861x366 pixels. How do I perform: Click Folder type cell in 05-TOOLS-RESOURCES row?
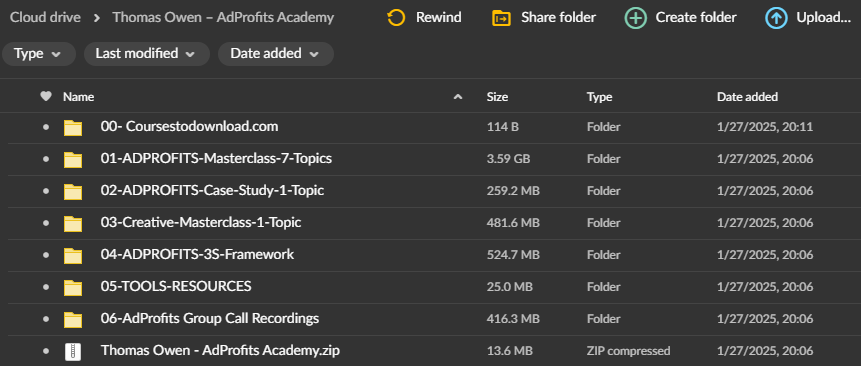[603, 286]
